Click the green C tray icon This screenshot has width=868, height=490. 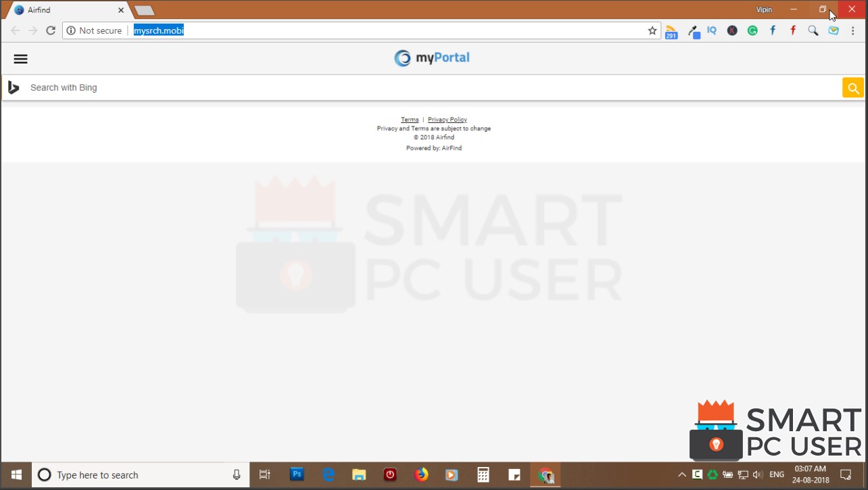pos(697,474)
